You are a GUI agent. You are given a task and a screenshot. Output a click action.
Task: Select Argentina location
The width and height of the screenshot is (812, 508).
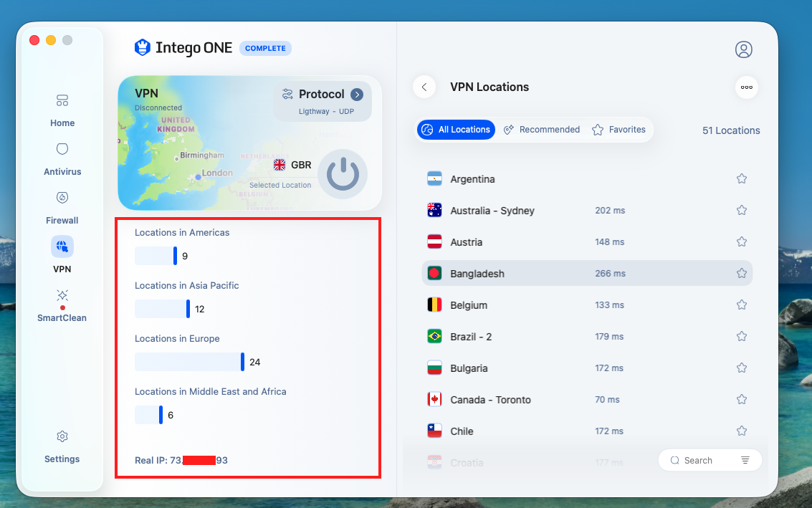(587, 178)
